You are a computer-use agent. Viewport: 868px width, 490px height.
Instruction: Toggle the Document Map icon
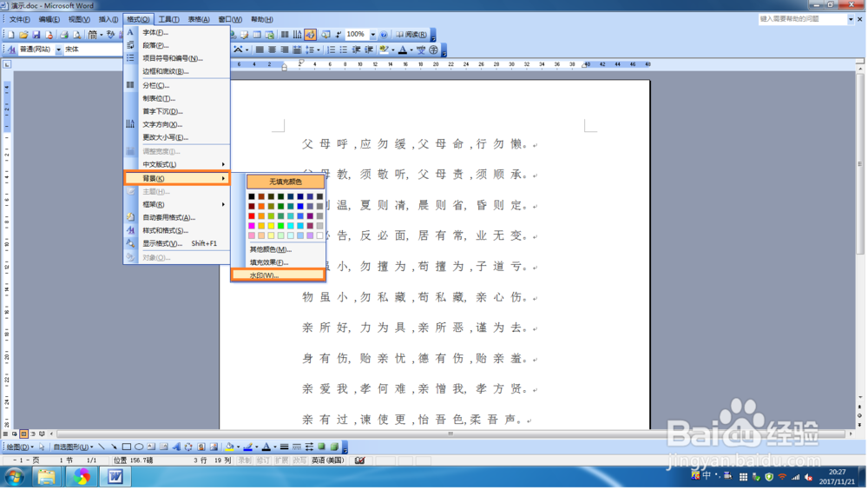(325, 35)
